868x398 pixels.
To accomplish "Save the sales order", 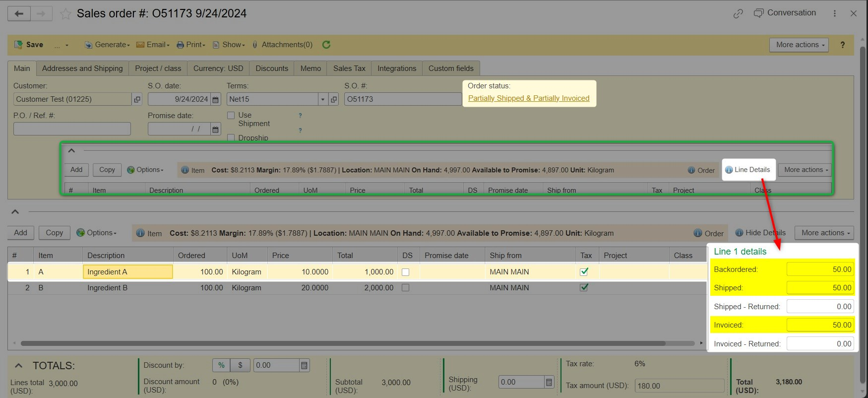I will point(29,45).
